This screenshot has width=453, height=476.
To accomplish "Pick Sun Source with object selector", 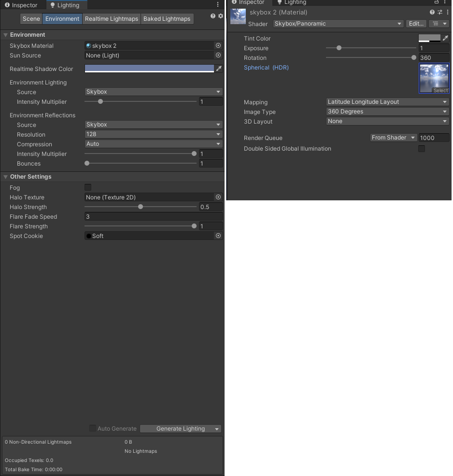I will point(218,55).
